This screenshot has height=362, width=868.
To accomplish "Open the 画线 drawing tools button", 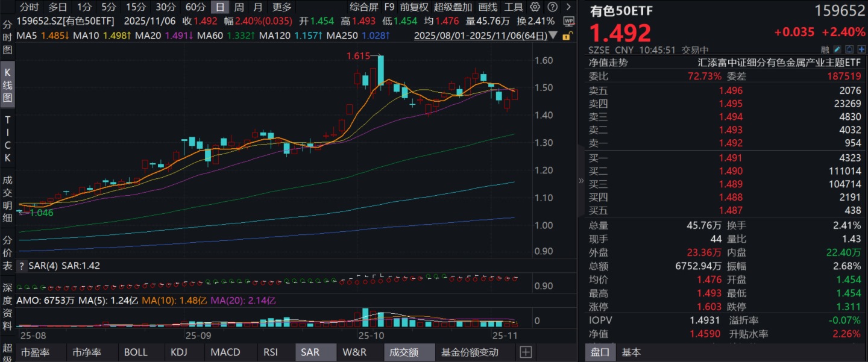I will [488, 7].
